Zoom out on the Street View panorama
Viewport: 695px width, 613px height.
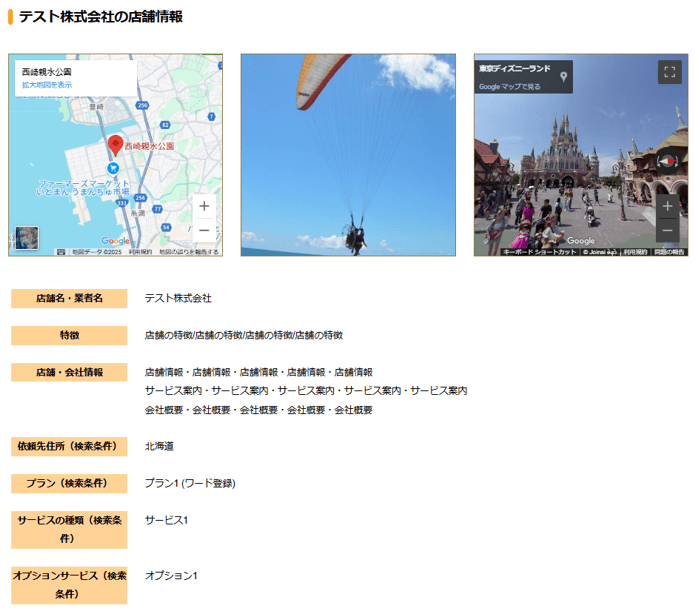(667, 230)
